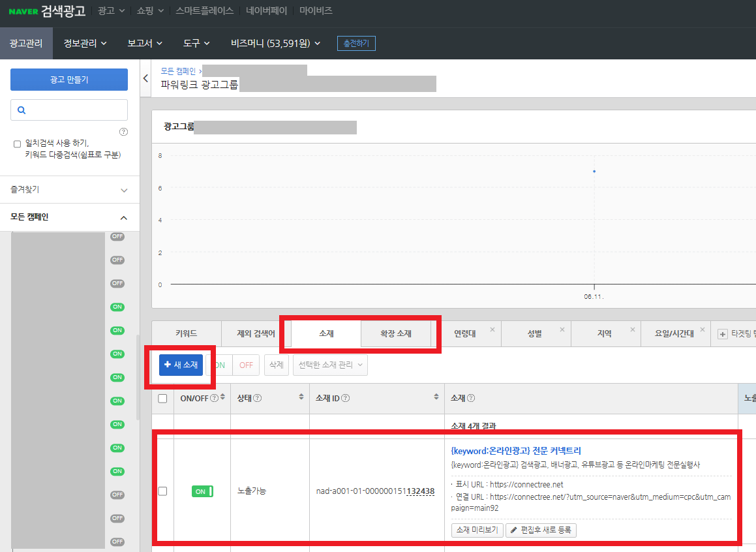The height and width of the screenshot is (552, 756).
Task: Open 네이버페이 link in top bar
Action: [x=267, y=10]
